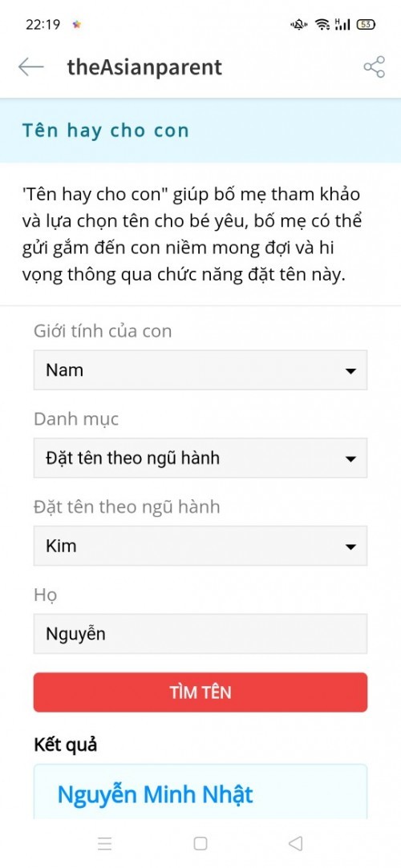Tap the Wi-Fi status icon
Screen dimensions: 401x868
click(322, 24)
